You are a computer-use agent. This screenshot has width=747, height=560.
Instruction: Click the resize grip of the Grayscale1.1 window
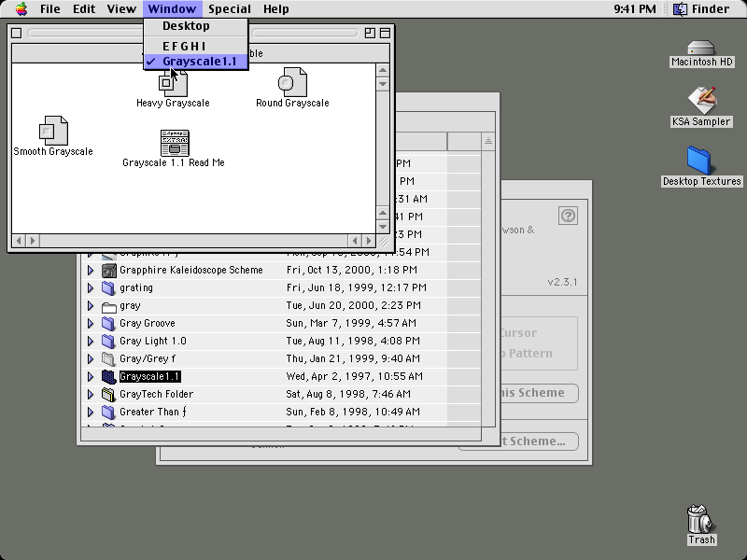pyautogui.click(x=383, y=241)
